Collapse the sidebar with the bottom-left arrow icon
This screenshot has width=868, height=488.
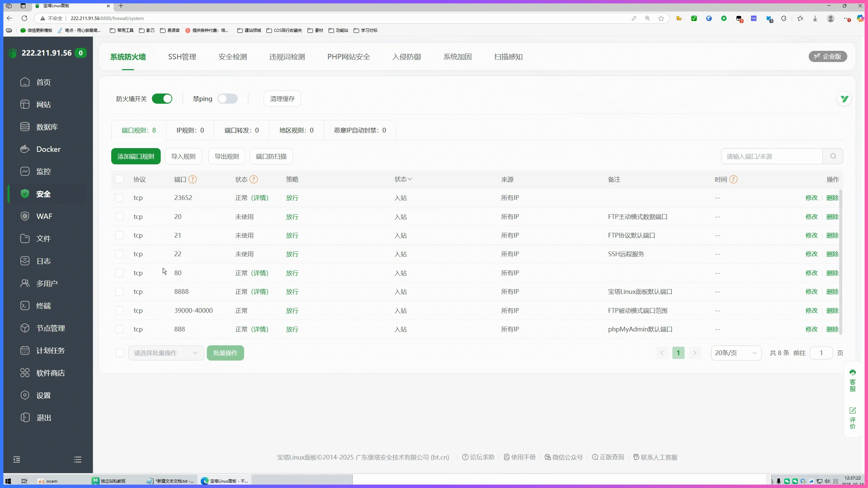17,460
